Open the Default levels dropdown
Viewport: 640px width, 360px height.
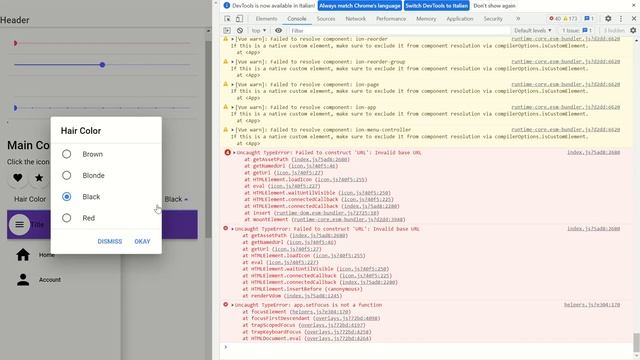coord(533,31)
